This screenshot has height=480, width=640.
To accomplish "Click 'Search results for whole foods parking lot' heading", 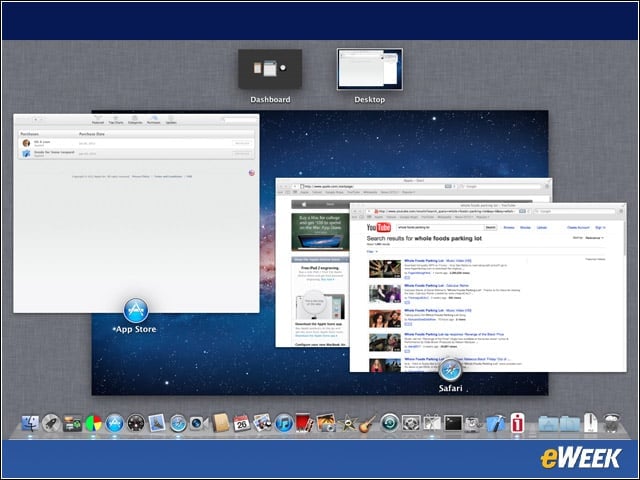I will (x=424, y=238).
